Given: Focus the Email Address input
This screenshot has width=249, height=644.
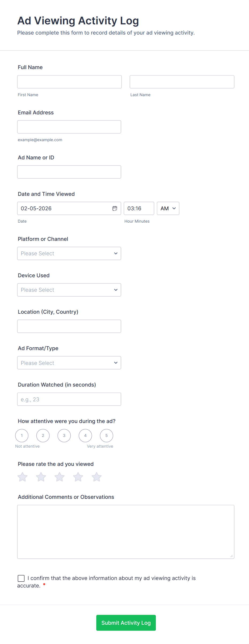Looking at the screenshot, I should pyautogui.click(x=69, y=127).
